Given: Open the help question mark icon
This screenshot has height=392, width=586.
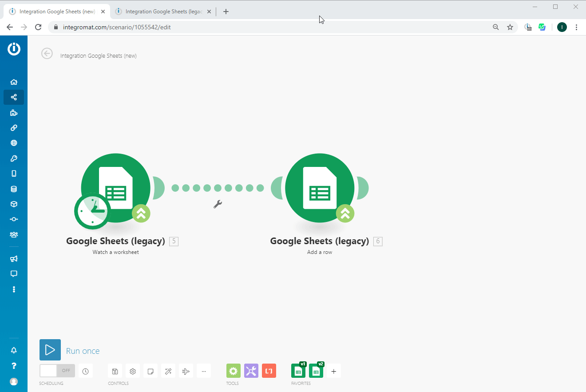Looking at the screenshot, I should click(x=14, y=366).
